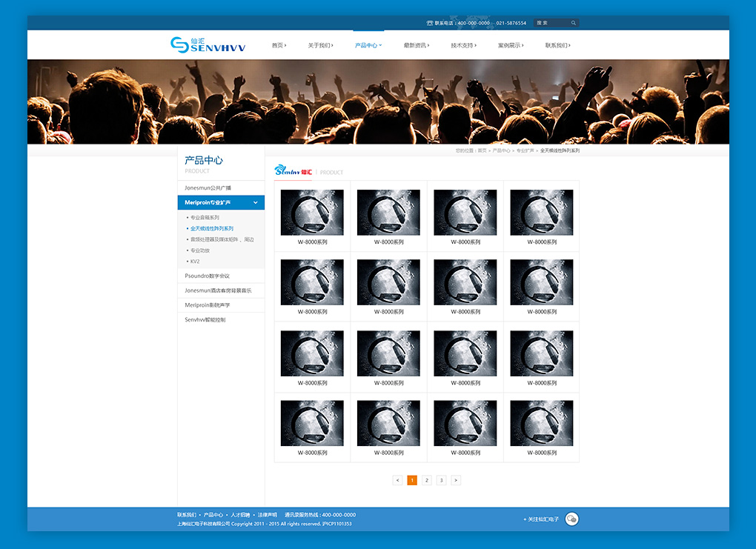The image size is (756, 549).
Task: Click the telephone icon beside 联系电话
Action: point(430,23)
